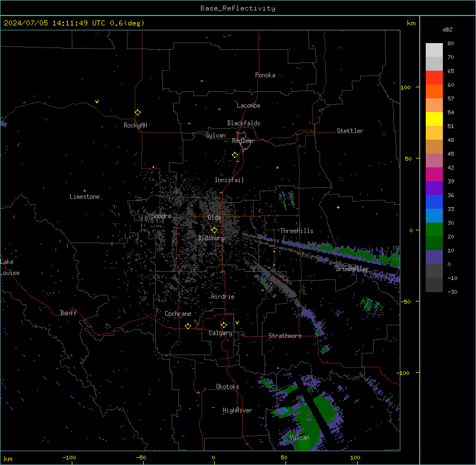Click the yellow diamond marker below Cochrane
The height and width of the screenshot is (465, 476).
(x=188, y=326)
